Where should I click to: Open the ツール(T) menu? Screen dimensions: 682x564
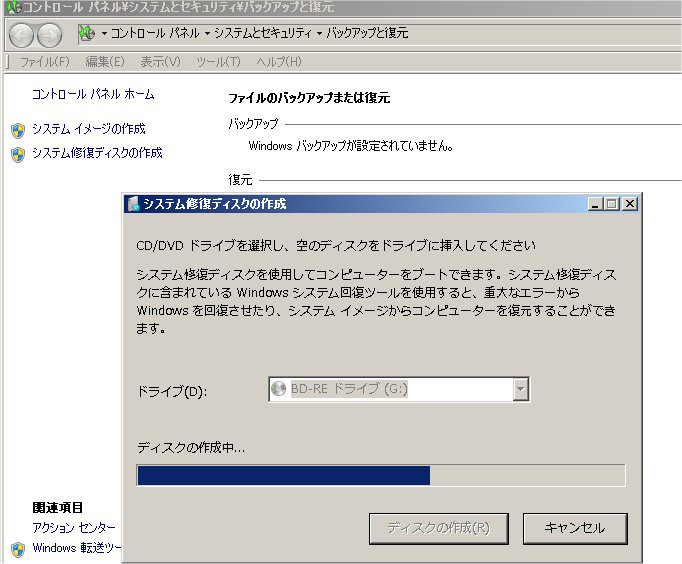point(218,62)
